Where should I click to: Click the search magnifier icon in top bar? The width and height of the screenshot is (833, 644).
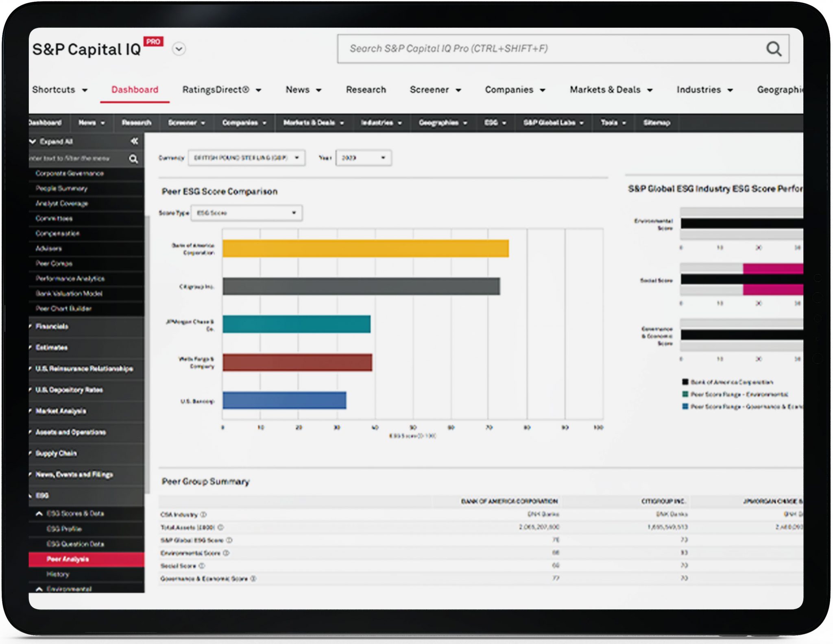coord(774,49)
